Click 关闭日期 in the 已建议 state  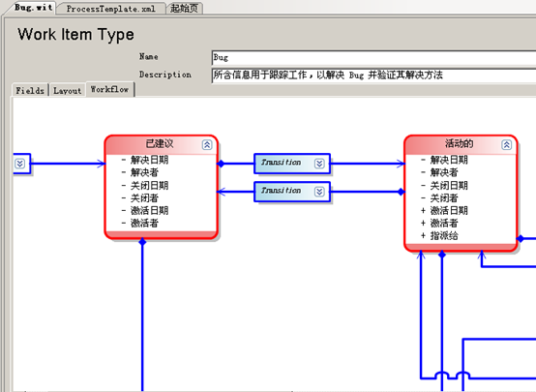[x=149, y=186]
